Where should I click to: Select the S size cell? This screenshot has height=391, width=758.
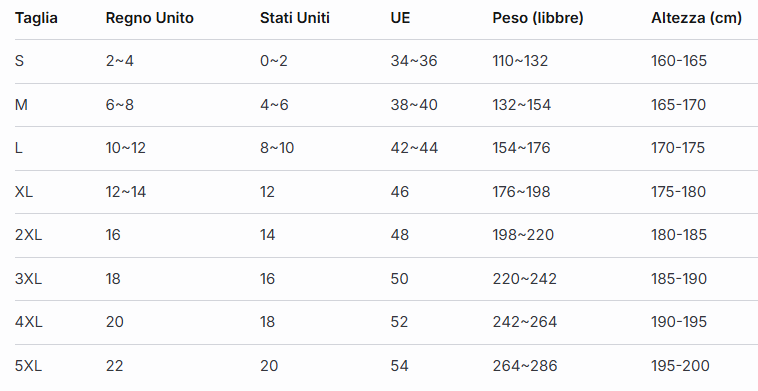tap(19, 61)
